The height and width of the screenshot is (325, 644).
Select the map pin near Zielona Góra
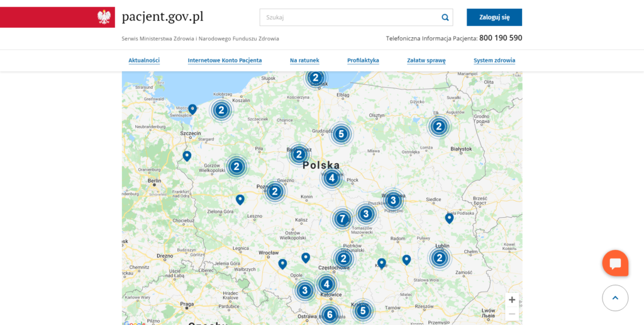pyautogui.click(x=240, y=199)
